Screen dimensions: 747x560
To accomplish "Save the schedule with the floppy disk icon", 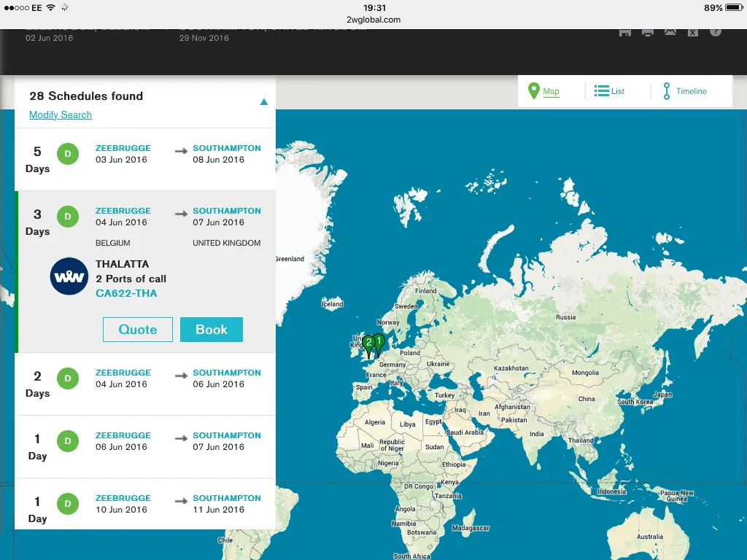I will [x=625, y=32].
